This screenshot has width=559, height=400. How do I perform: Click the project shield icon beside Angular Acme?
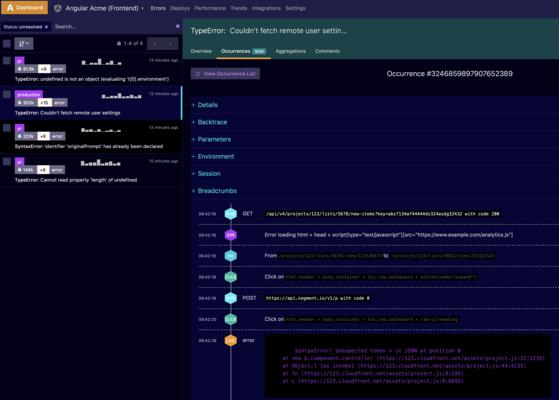[58, 8]
